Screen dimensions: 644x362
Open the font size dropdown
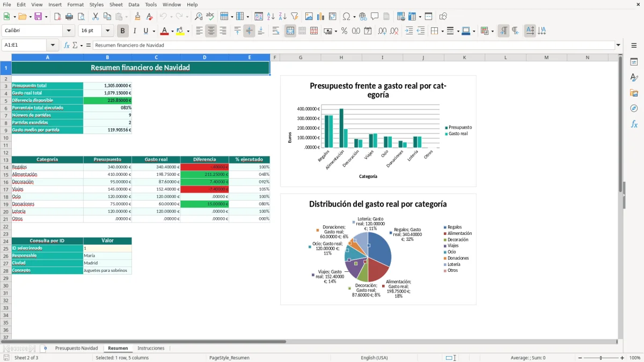108,31
